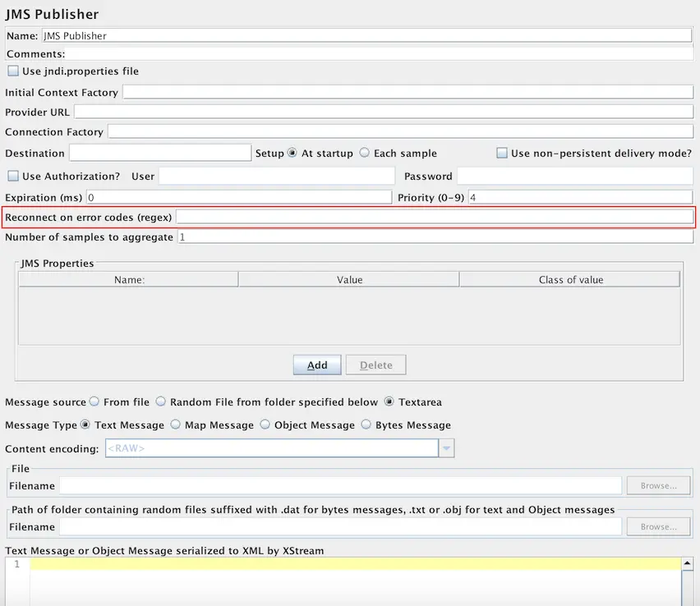This screenshot has width=700, height=606.
Task: Click the Name: column header in JMS Properties
Action: pyautogui.click(x=128, y=280)
